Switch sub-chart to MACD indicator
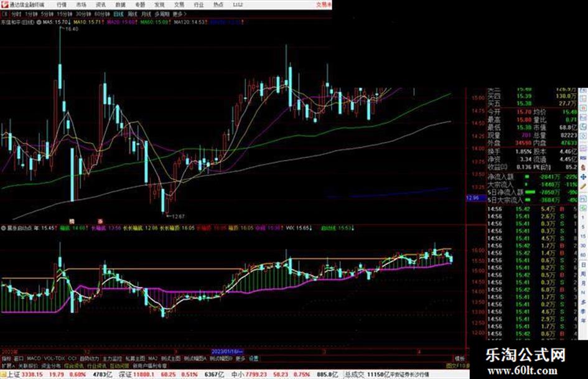The image size is (588, 379). pos(34,358)
